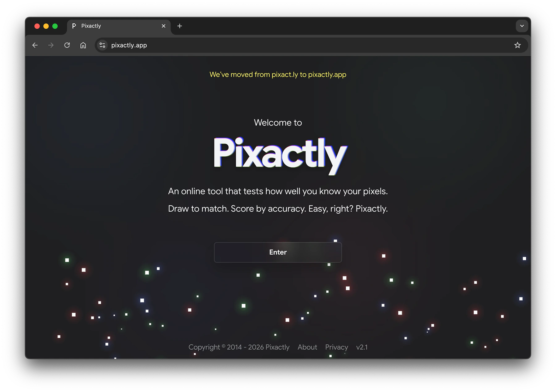Click the green fullscreen window button
The image size is (556, 392).
tap(55, 26)
